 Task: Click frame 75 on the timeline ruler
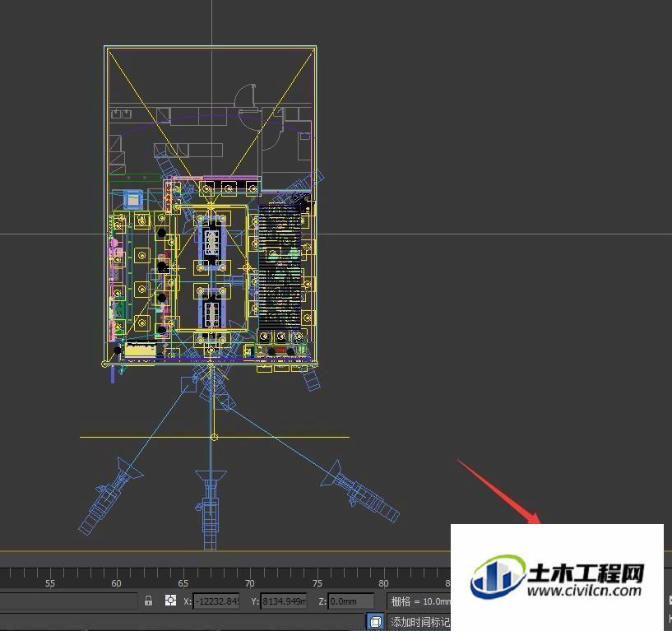tap(317, 583)
